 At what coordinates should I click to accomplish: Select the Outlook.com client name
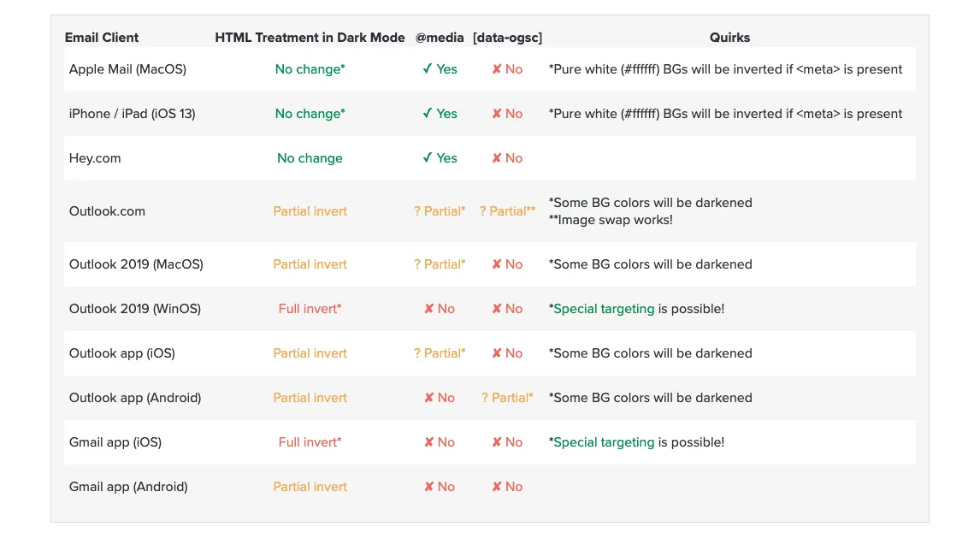coord(107,211)
